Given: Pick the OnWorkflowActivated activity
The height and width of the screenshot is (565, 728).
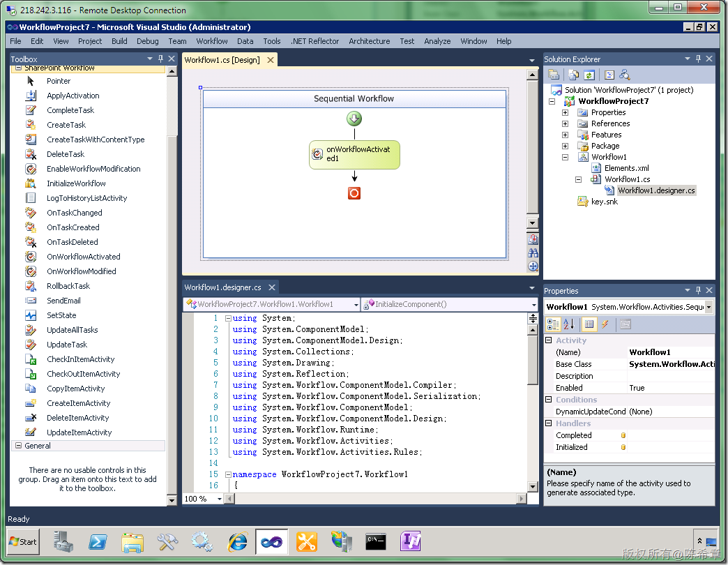Looking at the screenshot, I should (x=83, y=257).
